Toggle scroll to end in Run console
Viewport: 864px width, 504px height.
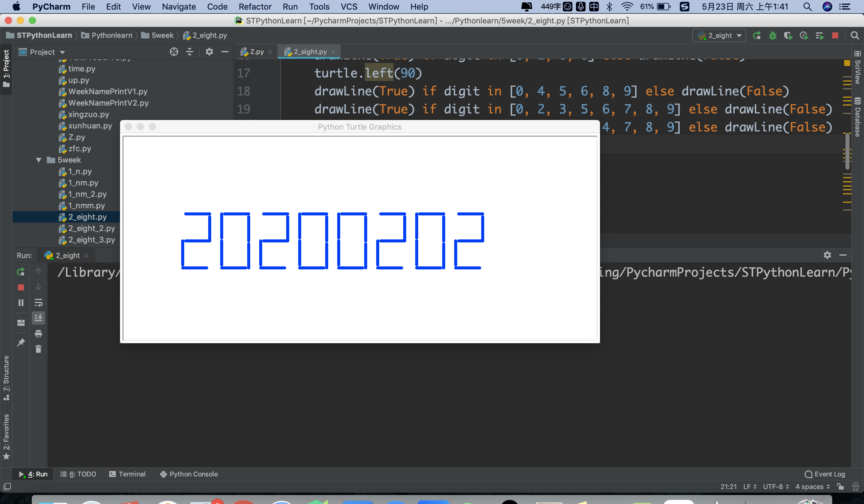point(38,318)
